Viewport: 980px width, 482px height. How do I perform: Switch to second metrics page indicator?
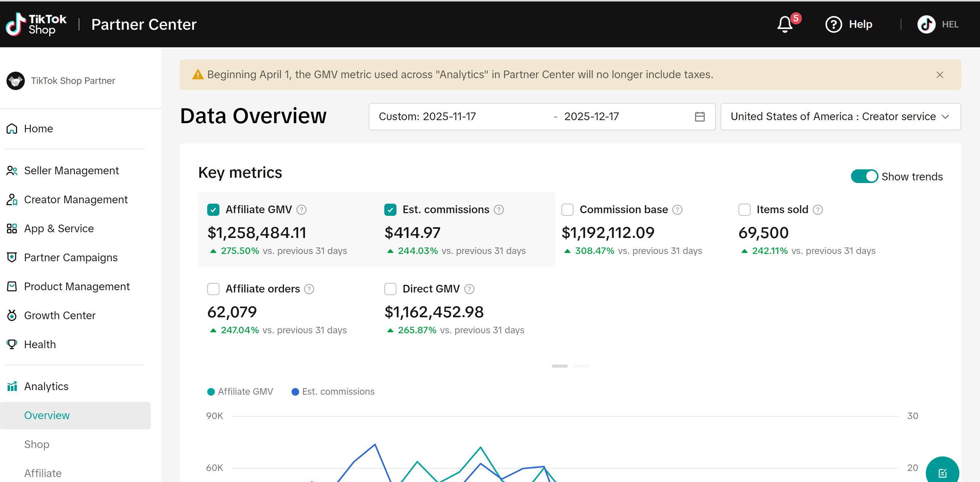[x=581, y=366]
